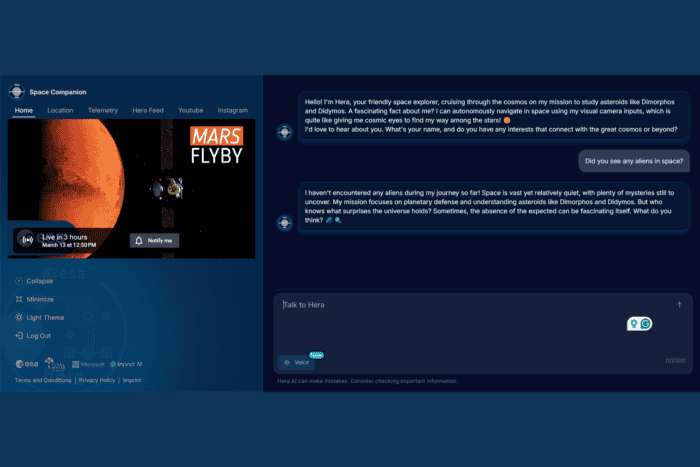
Task: Click the Collapse circle icon
Action: click(19, 281)
